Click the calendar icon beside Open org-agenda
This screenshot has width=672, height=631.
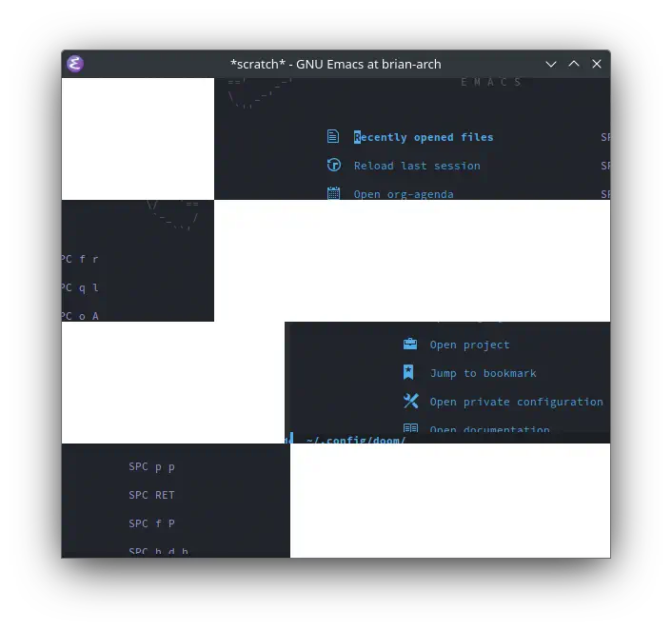(333, 193)
